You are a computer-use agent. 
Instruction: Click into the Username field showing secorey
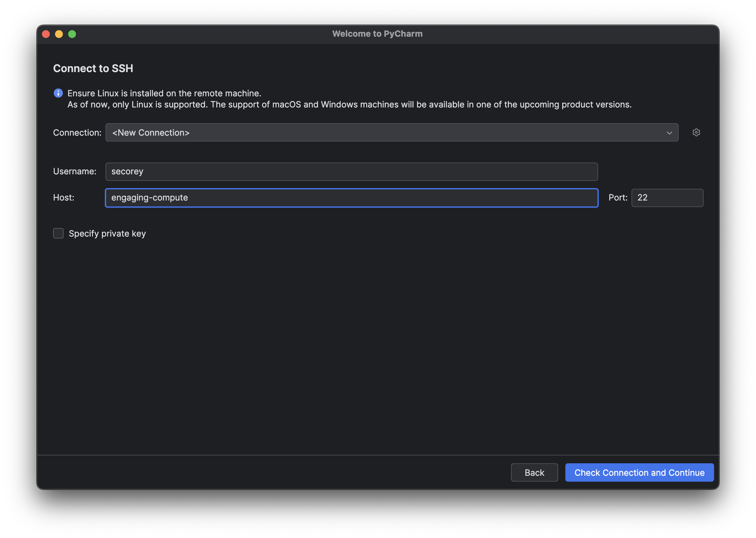[x=351, y=172]
